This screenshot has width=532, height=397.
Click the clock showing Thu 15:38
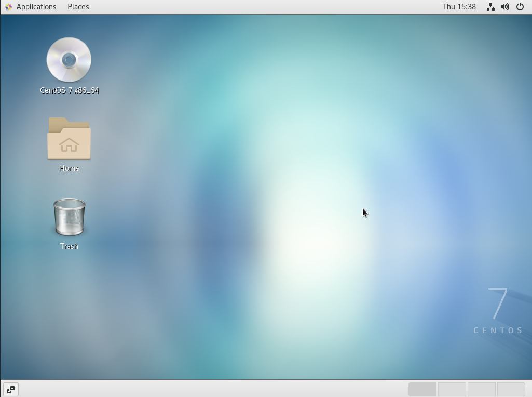pos(459,6)
